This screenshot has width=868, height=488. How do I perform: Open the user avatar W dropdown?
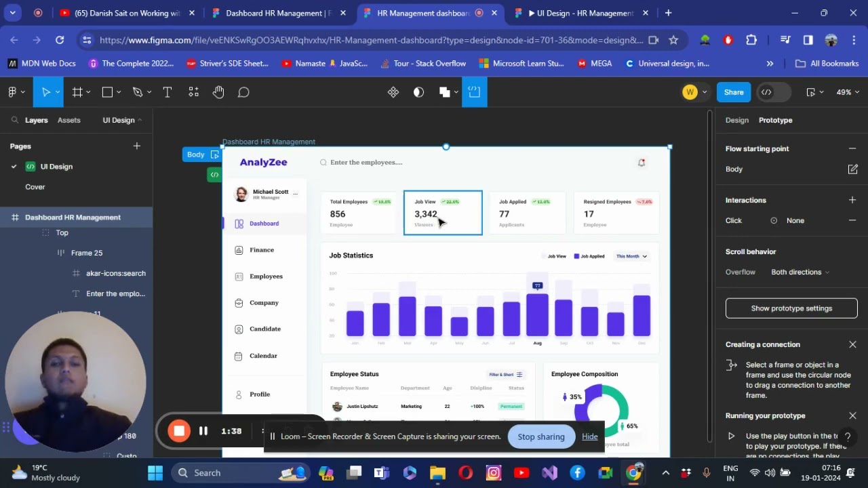pos(695,92)
